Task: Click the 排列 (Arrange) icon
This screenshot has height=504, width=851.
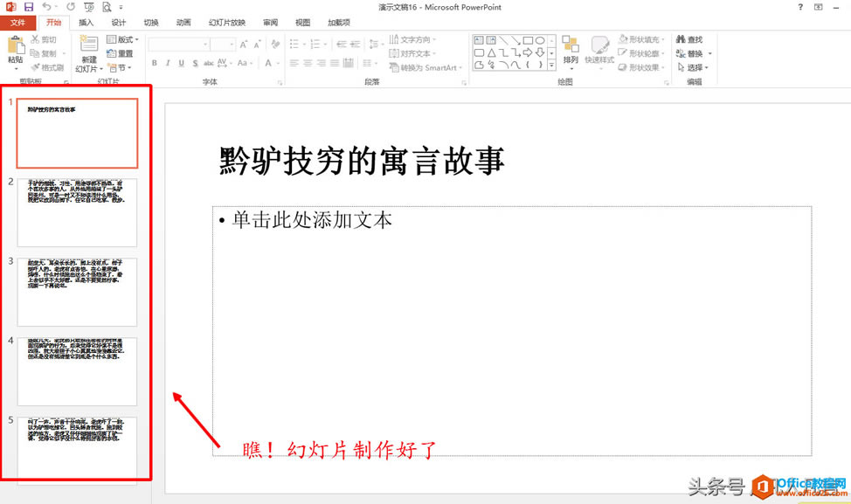Action: [571, 45]
